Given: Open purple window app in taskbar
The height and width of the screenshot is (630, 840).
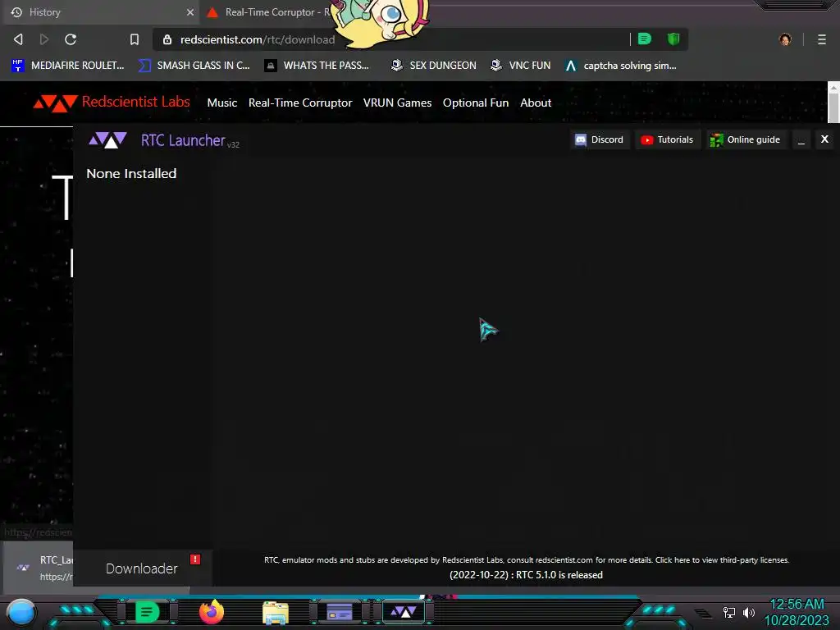Looking at the screenshot, I should (x=339, y=612).
